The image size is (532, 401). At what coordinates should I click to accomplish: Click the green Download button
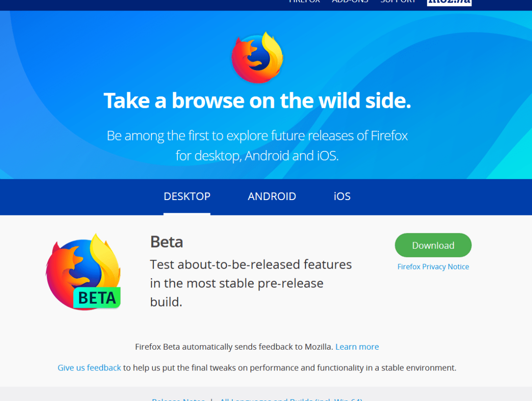click(432, 245)
